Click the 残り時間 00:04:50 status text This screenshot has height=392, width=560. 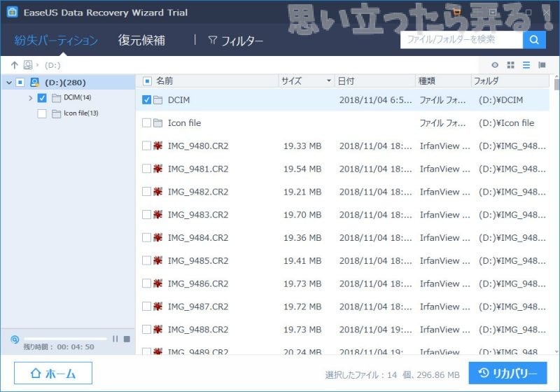tap(59, 346)
